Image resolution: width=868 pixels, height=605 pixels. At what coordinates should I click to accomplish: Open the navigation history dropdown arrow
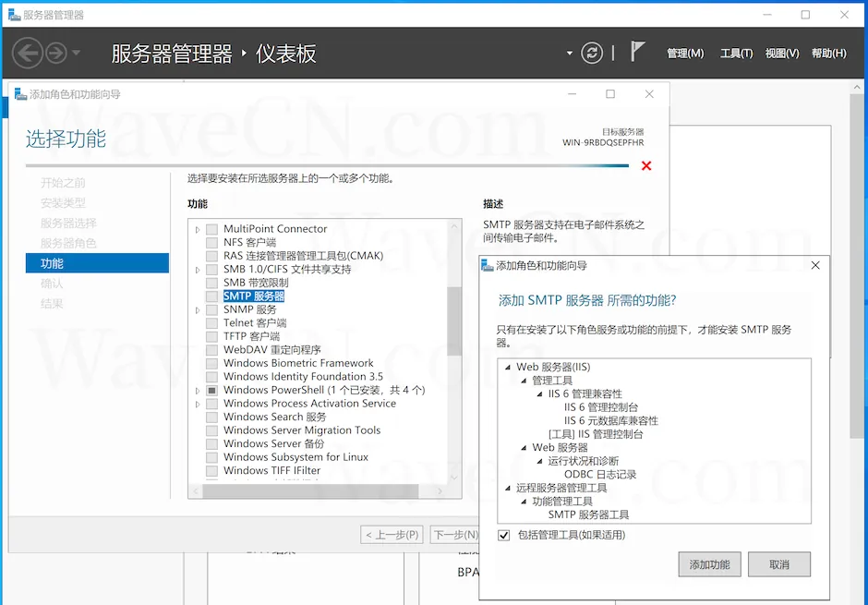click(x=76, y=54)
